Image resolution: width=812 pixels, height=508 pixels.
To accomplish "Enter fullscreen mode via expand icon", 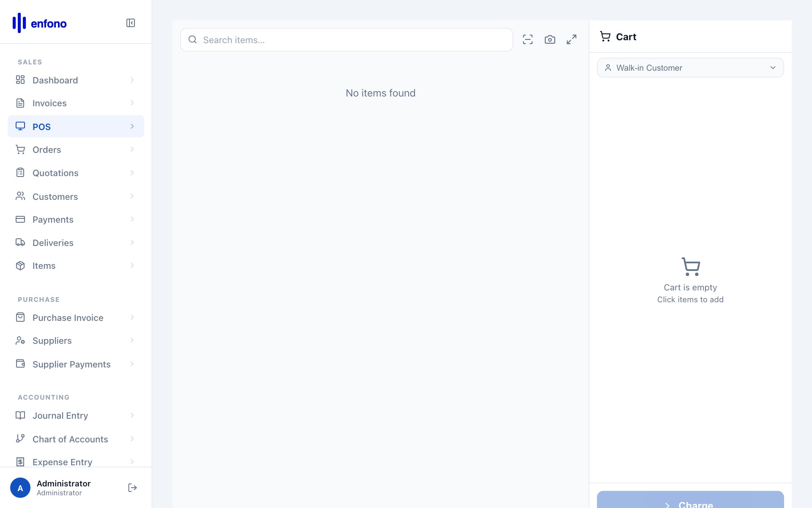I will coord(572,39).
